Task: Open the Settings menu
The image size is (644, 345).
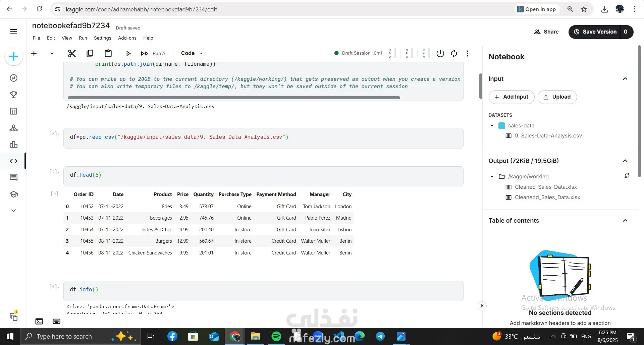Action: pyautogui.click(x=103, y=38)
